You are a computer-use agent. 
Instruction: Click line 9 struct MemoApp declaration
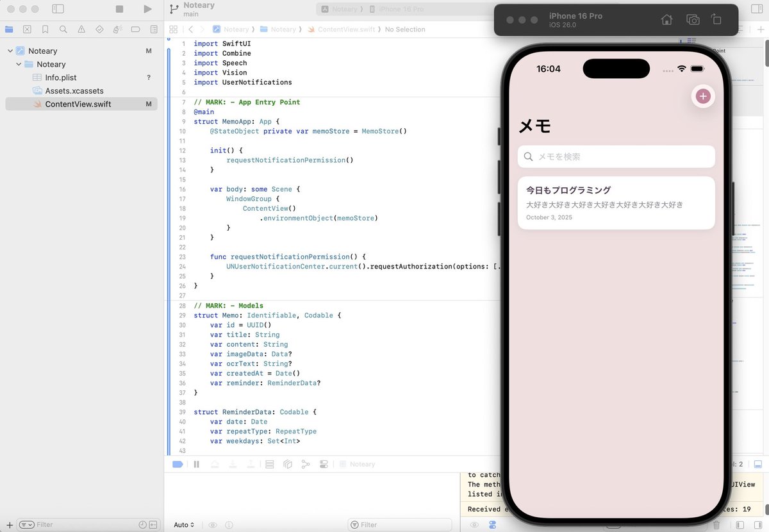coord(236,121)
